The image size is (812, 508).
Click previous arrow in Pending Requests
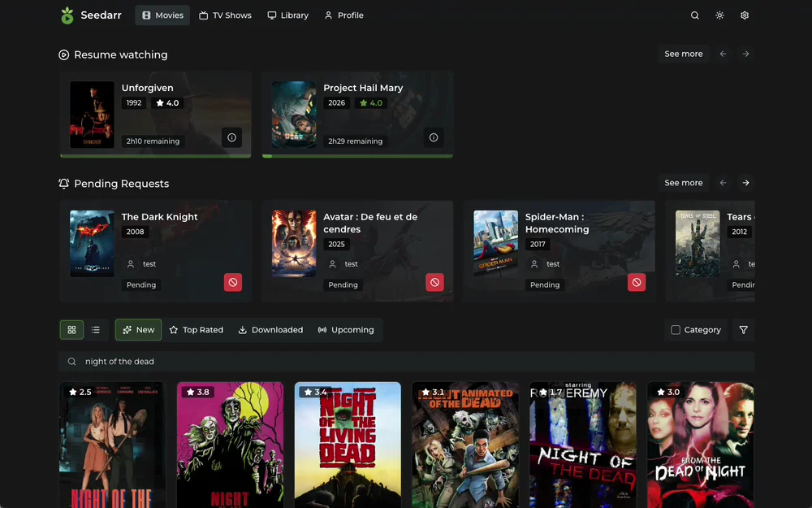pyautogui.click(x=723, y=183)
